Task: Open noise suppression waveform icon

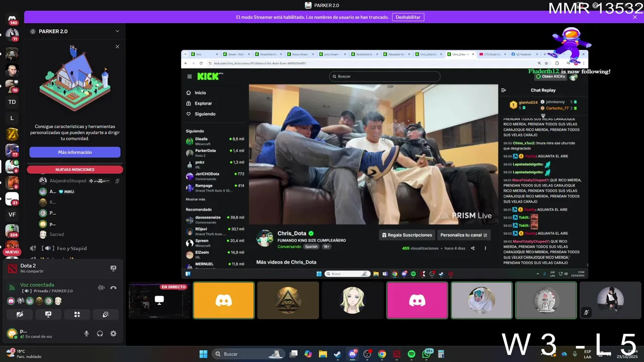Action: point(101,288)
